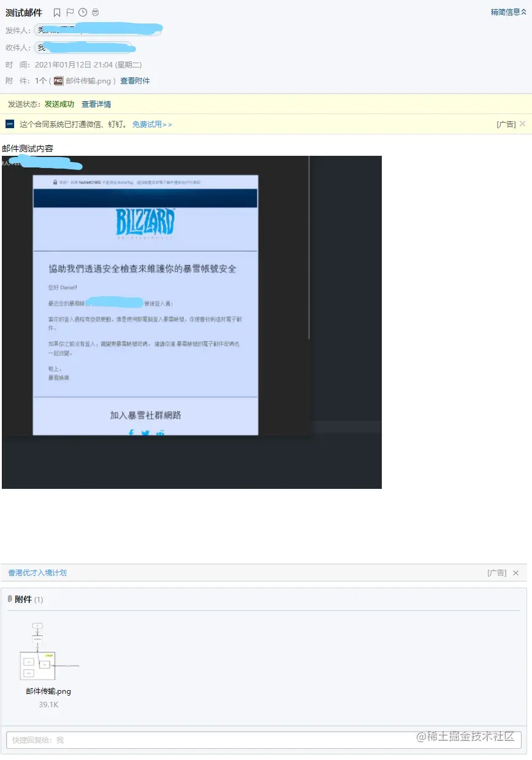Click the 邮件传输.png file name below thumbnail

48,691
